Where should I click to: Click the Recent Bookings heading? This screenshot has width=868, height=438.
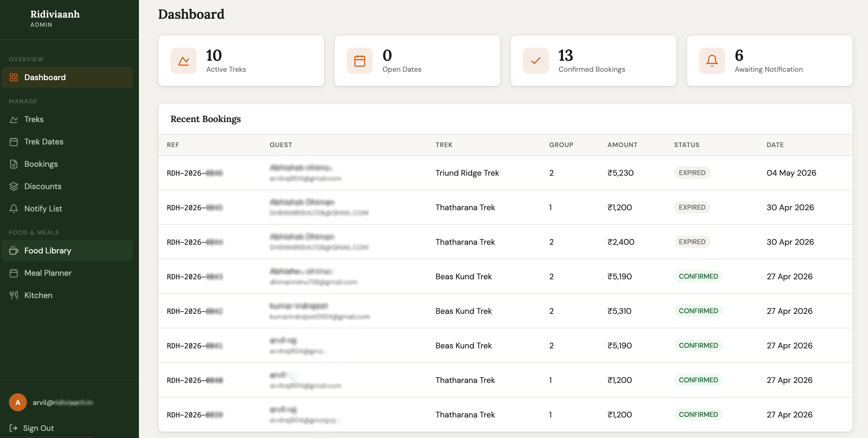click(x=206, y=119)
